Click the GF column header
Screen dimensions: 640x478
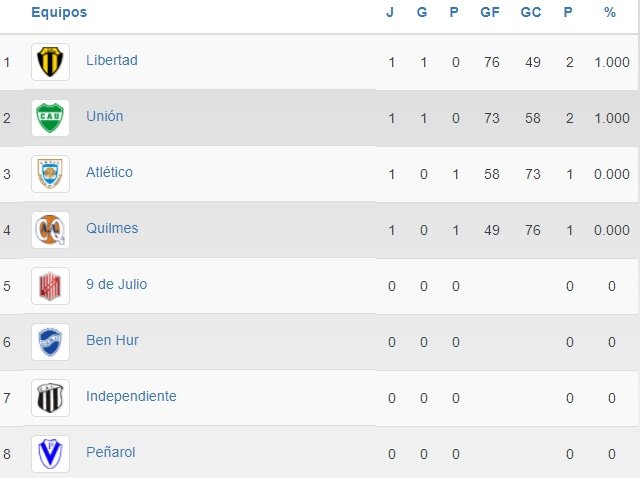(x=490, y=13)
